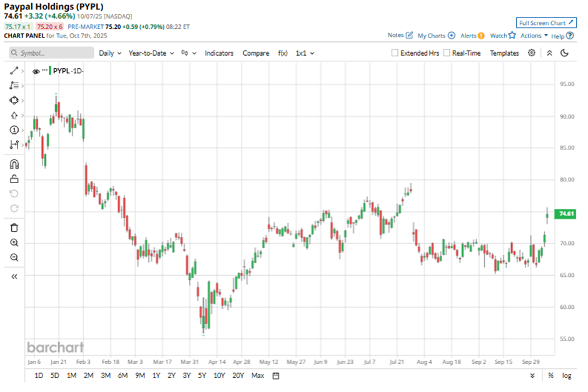Click the green PYPL color swatch
Screen dimensions: 588x392
(50, 71)
